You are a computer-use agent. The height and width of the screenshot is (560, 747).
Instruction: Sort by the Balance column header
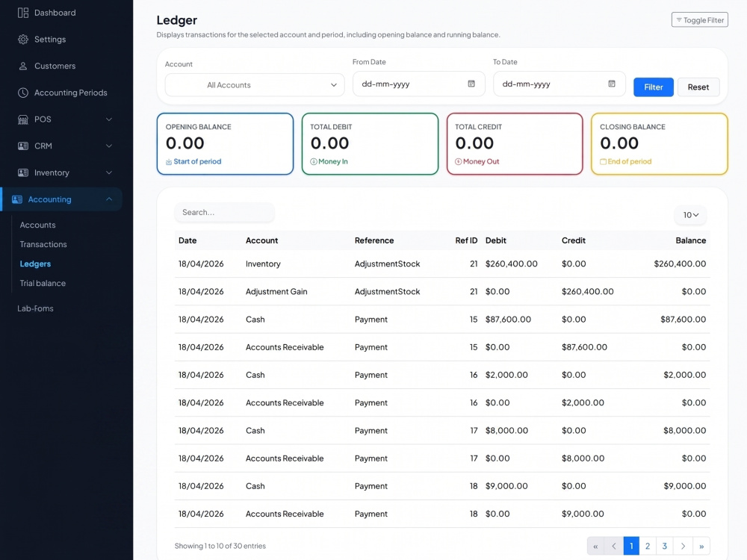click(690, 241)
